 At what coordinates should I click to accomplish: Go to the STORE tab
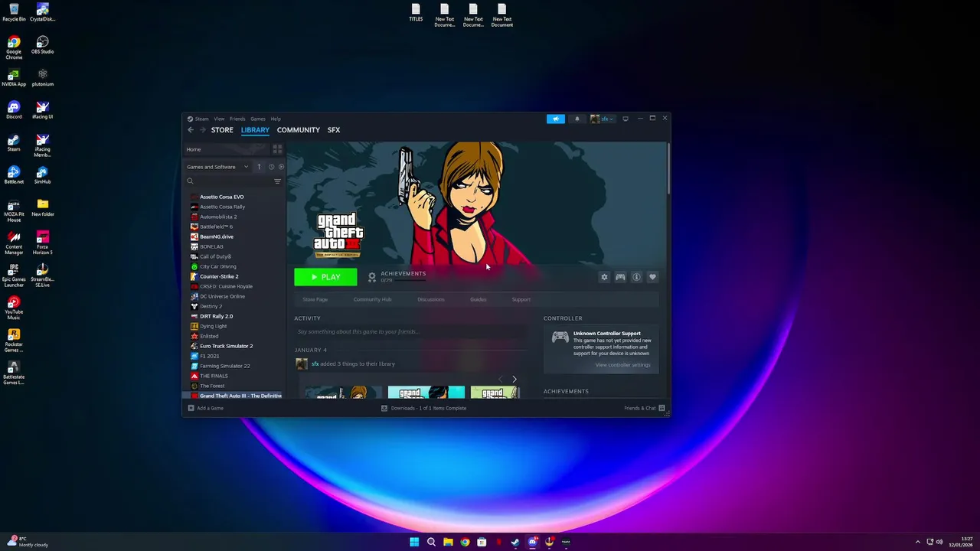(x=222, y=130)
